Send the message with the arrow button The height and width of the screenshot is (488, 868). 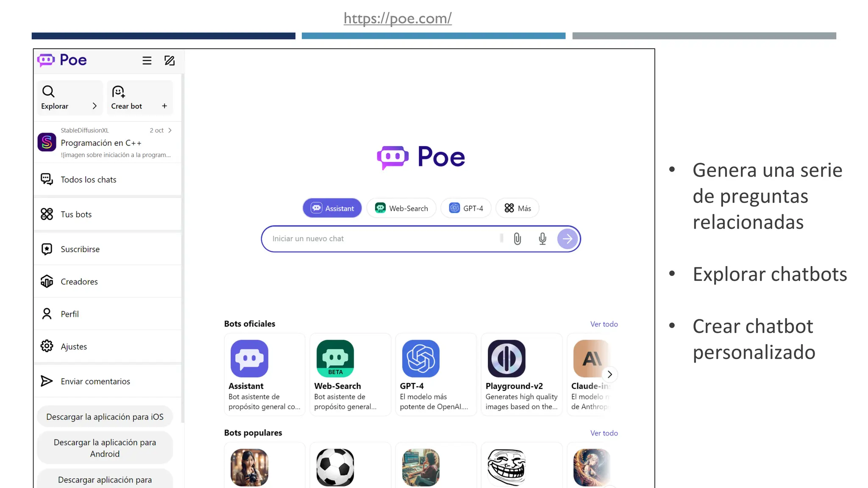coord(567,238)
